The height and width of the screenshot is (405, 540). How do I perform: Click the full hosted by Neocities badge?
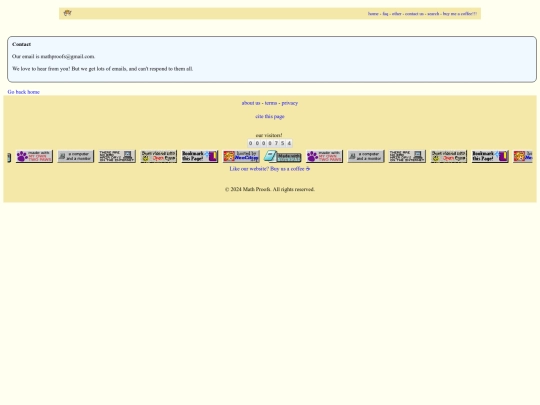tap(241, 157)
